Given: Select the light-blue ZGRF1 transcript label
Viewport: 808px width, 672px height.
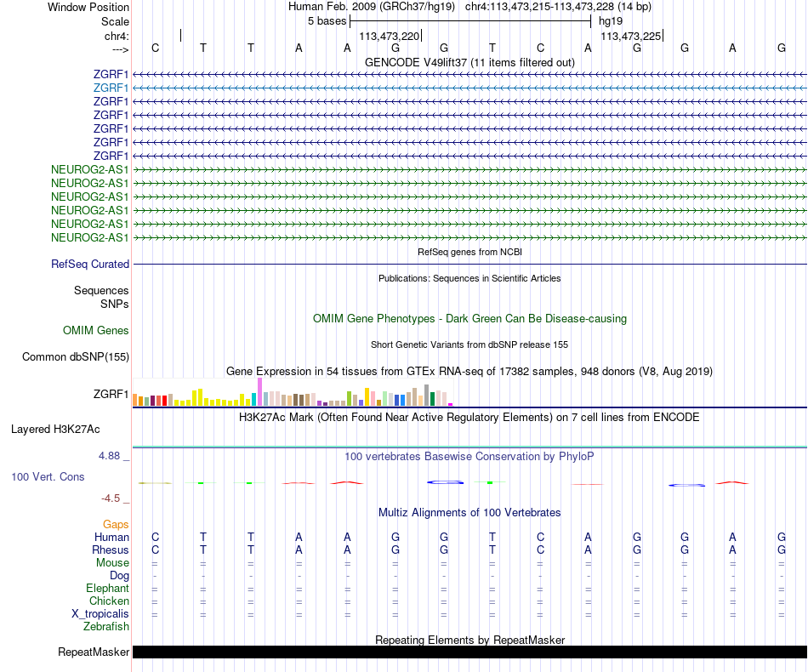Looking at the screenshot, I should 111,88.
